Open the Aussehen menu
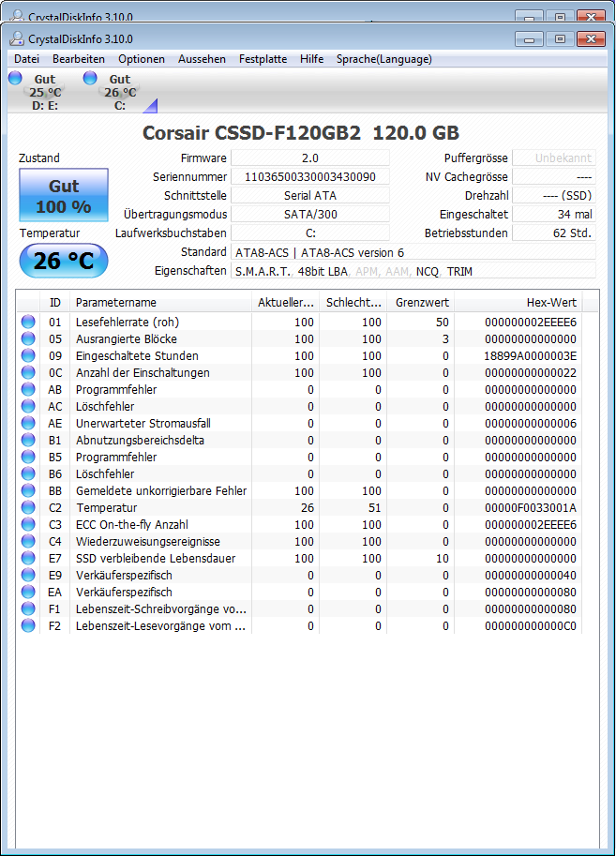The width and height of the screenshot is (616, 856). (x=202, y=59)
